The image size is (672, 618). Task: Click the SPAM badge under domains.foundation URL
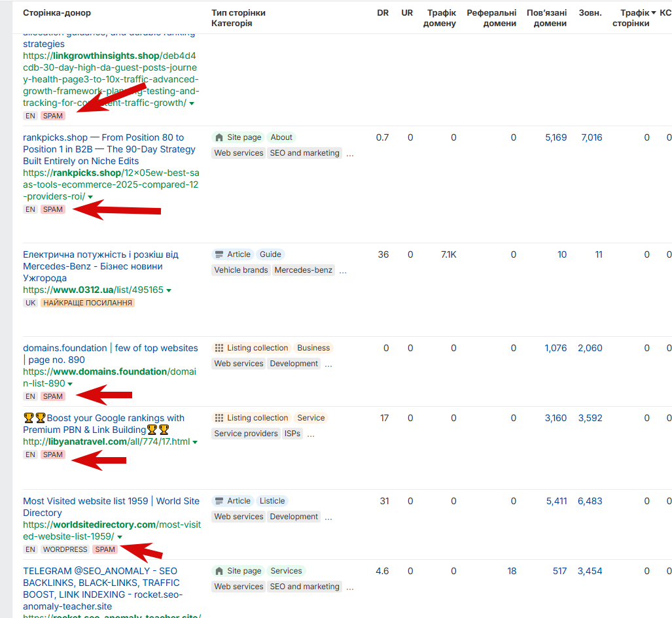point(53,396)
